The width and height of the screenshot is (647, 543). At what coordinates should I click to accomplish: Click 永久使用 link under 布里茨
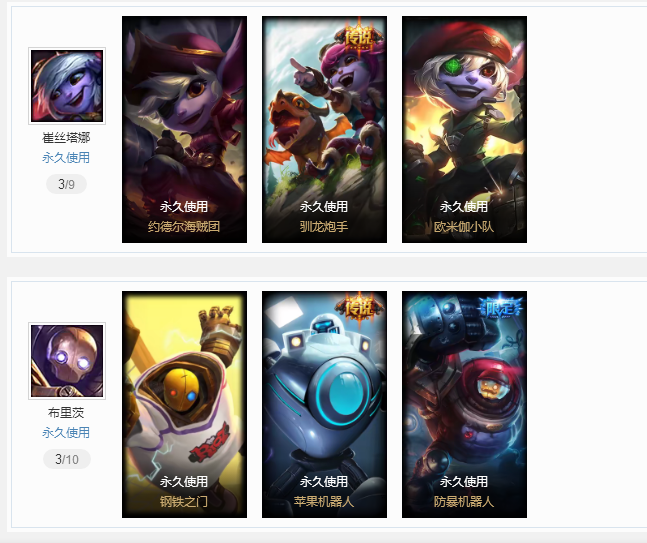click(x=66, y=432)
